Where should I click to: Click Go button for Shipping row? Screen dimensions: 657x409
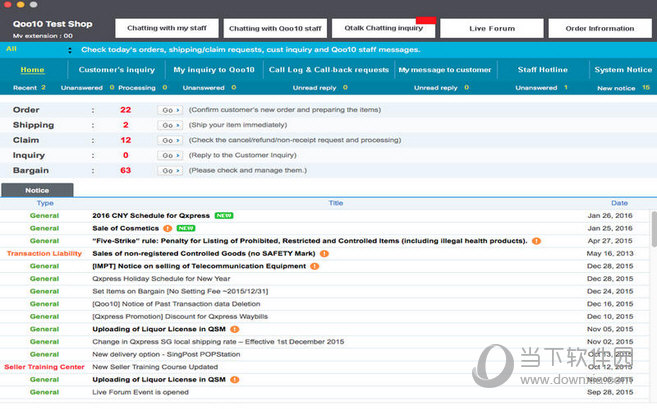coord(170,125)
